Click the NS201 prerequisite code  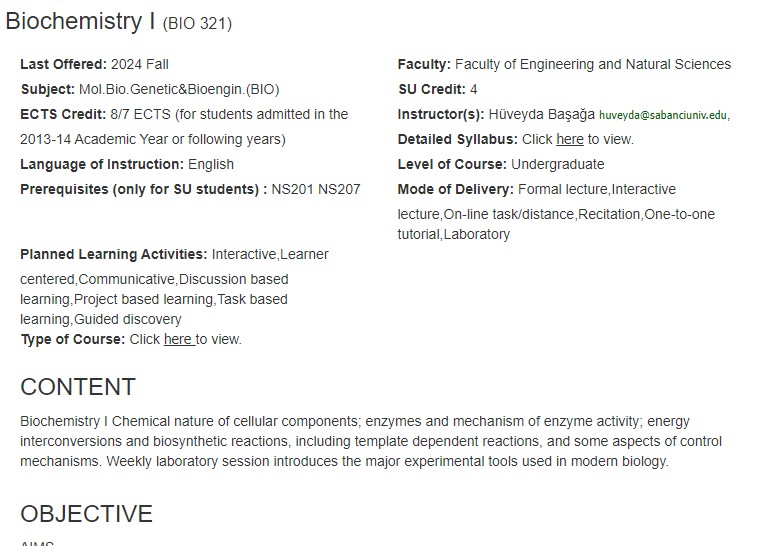(x=293, y=189)
